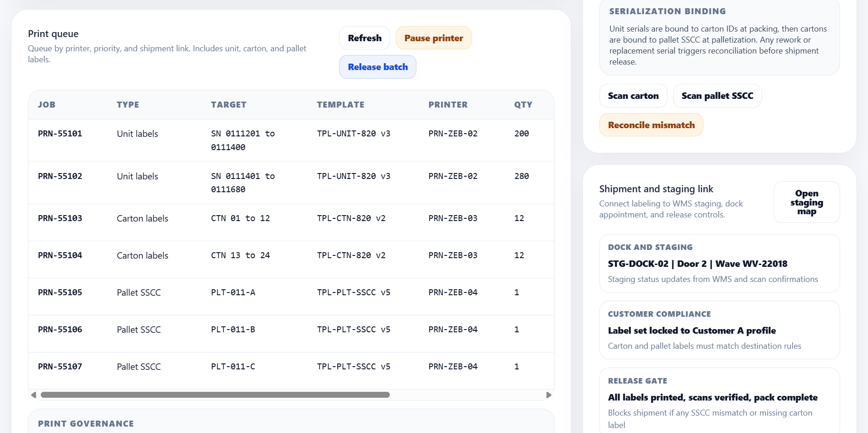Open the Customer Compliance card
Viewport: 868px width, 433px height.
click(x=719, y=330)
